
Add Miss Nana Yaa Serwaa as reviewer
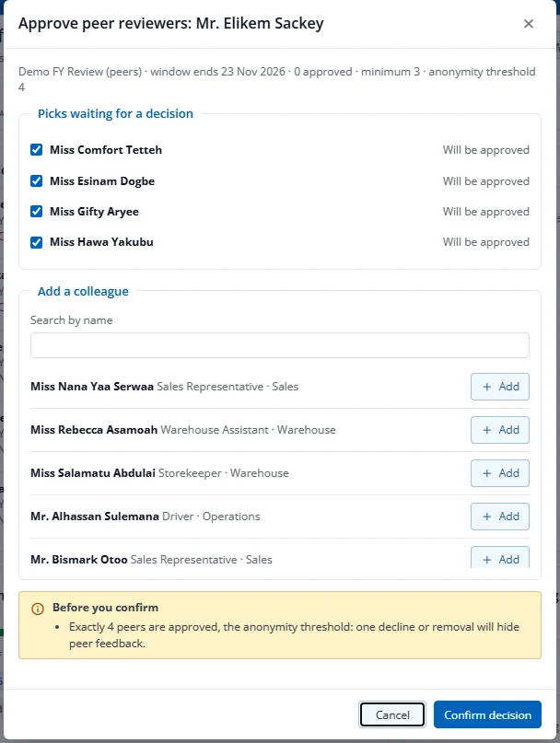point(500,387)
